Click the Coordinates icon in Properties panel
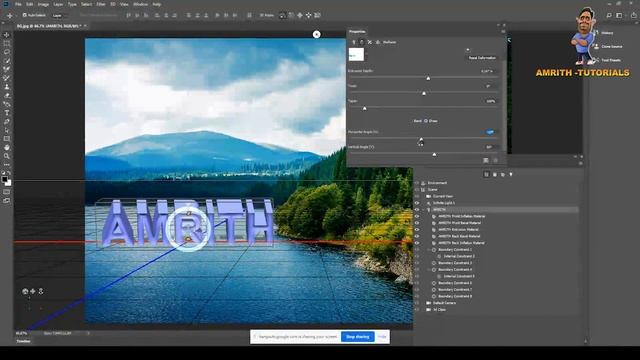The image size is (640, 360). pos(378,42)
